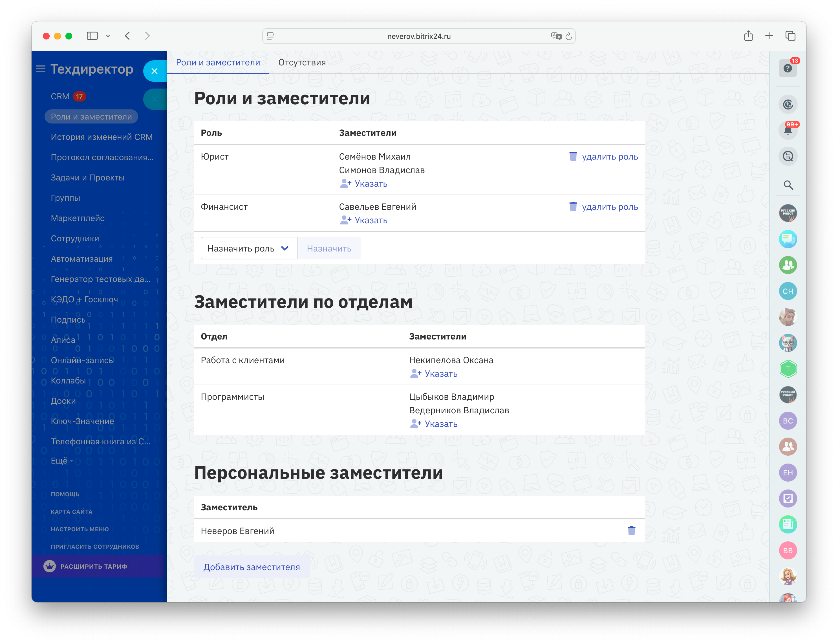Click the address bar URL field

coord(418,36)
